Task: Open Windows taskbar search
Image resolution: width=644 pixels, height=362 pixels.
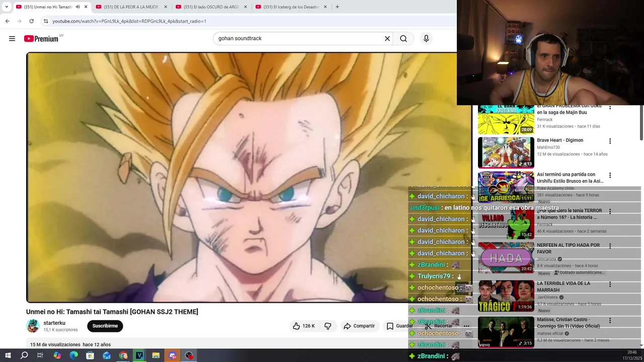Action: point(24,355)
